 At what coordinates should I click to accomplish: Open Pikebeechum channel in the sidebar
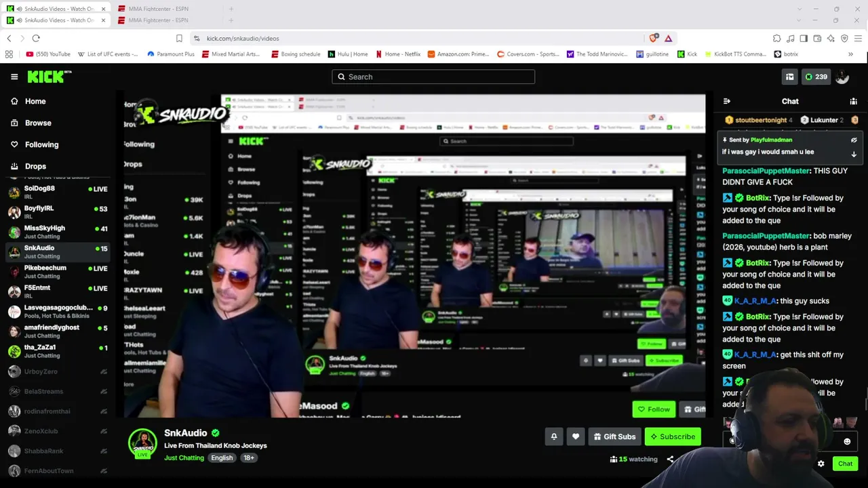pos(58,271)
